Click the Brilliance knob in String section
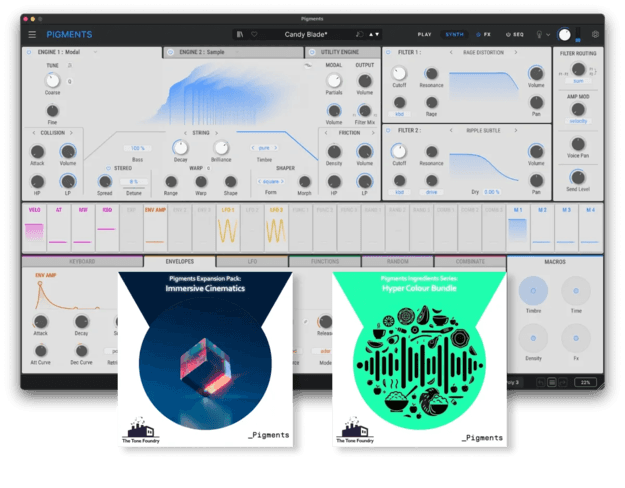The width and height of the screenshot is (625, 488). [x=221, y=148]
